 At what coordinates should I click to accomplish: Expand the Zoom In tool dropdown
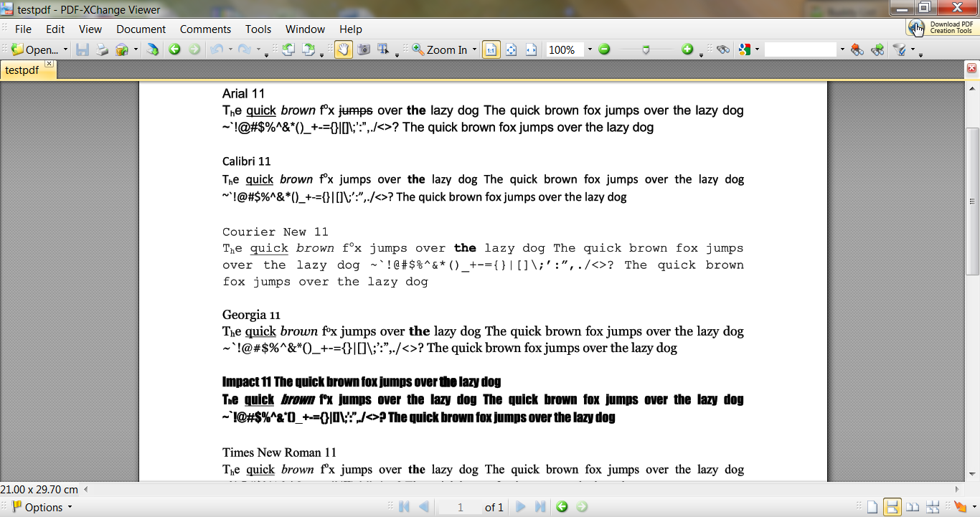(x=474, y=49)
